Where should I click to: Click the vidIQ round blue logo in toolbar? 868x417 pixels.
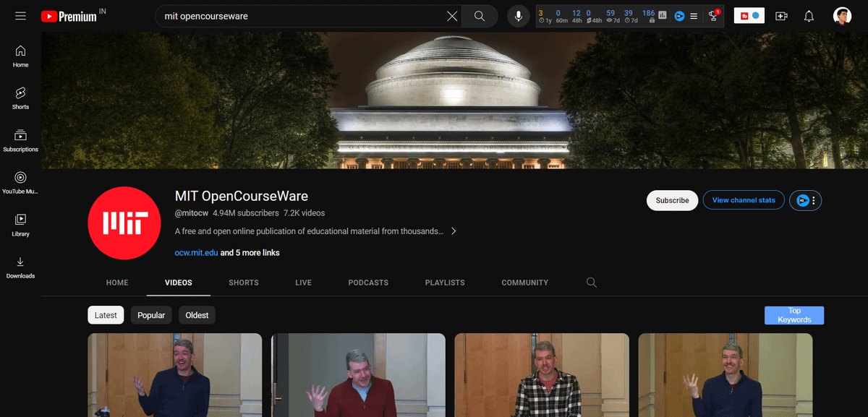[679, 16]
